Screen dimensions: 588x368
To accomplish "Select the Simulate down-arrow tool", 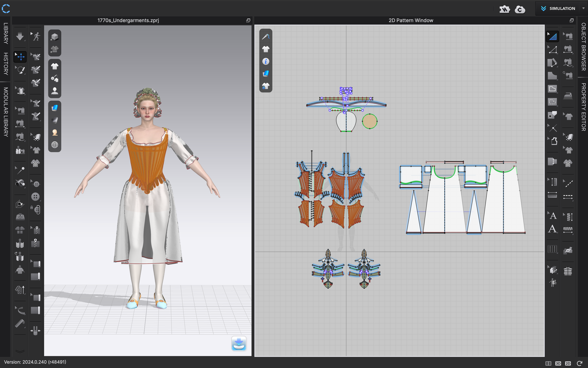I will [x=20, y=36].
